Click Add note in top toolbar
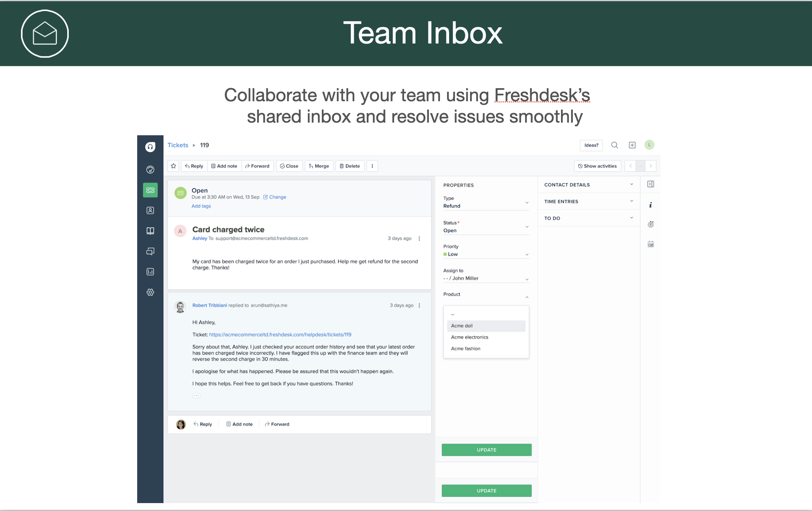The height and width of the screenshot is (511, 812). click(x=224, y=166)
